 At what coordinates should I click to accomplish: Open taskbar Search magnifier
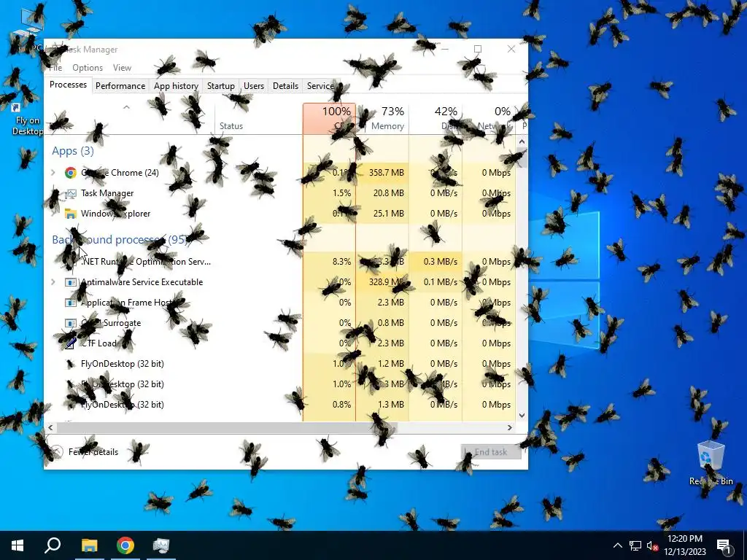pyautogui.click(x=53, y=545)
